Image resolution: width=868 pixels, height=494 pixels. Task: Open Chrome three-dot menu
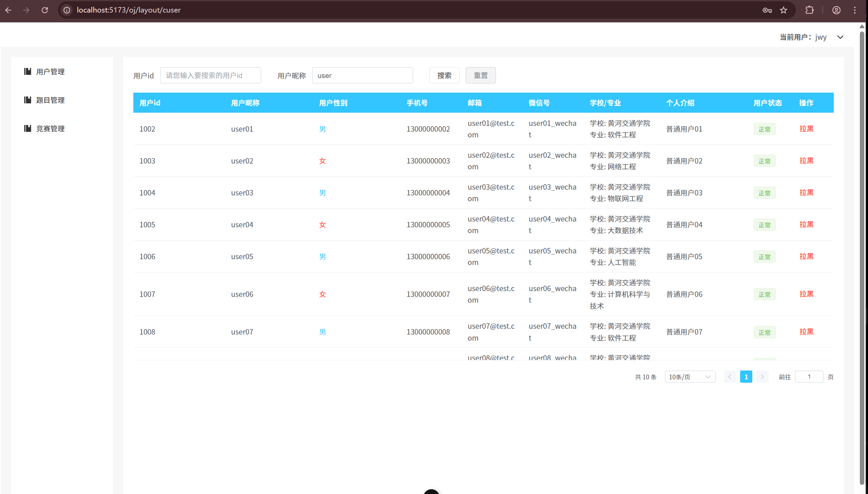tap(855, 10)
